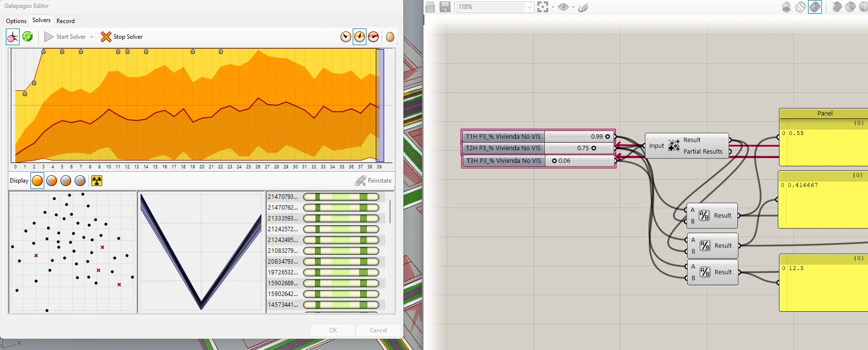The image size is (868, 350).
Task: Click the eye Named Views icon
Action: point(563,7)
